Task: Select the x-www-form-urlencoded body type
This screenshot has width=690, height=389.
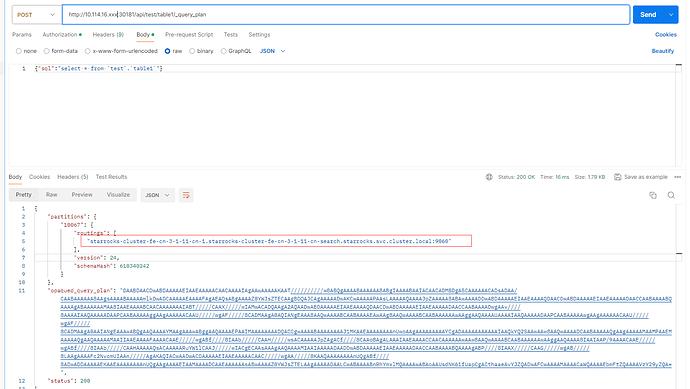Action: coord(121,51)
